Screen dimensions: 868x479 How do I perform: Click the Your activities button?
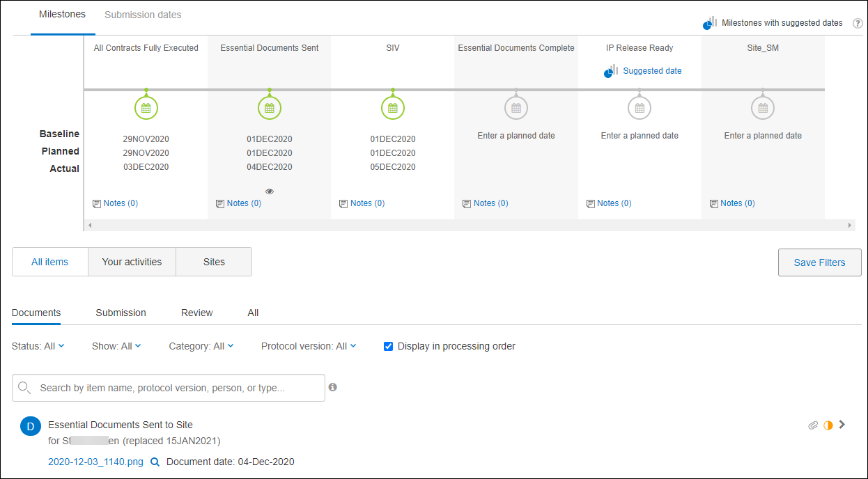point(132,262)
